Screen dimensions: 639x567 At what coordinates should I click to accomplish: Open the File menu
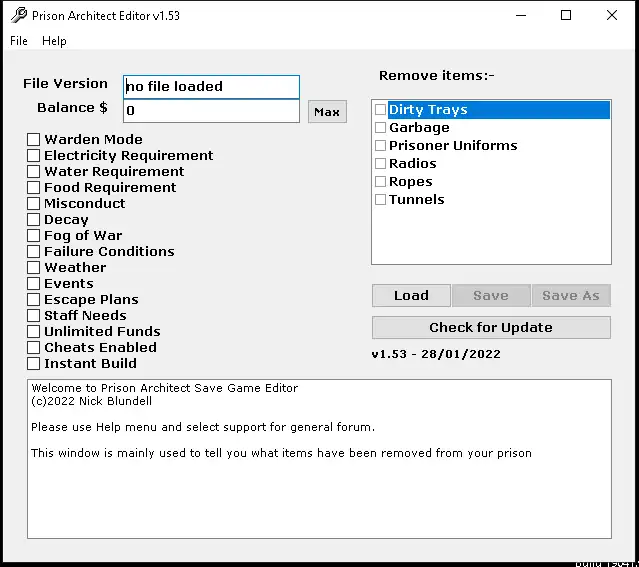19,41
